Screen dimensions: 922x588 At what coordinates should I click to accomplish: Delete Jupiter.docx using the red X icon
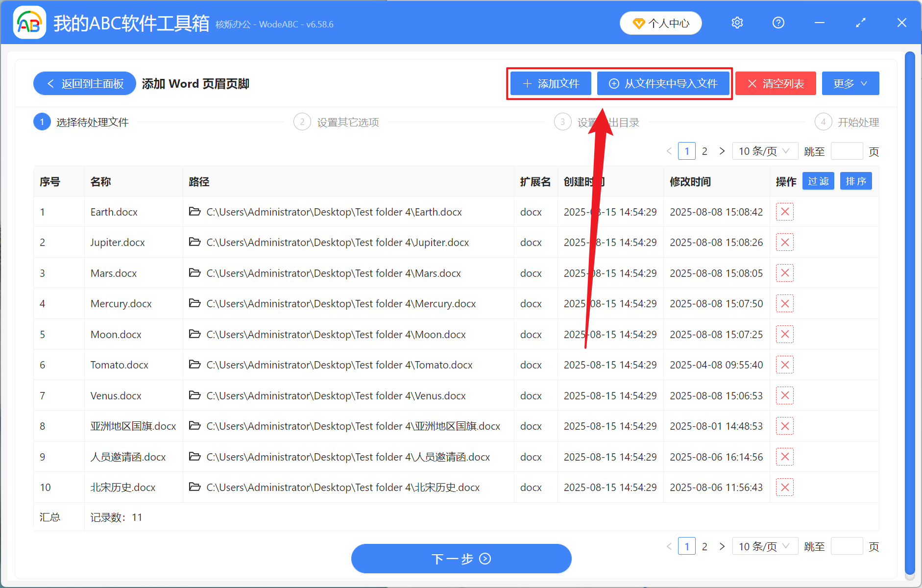[784, 242]
